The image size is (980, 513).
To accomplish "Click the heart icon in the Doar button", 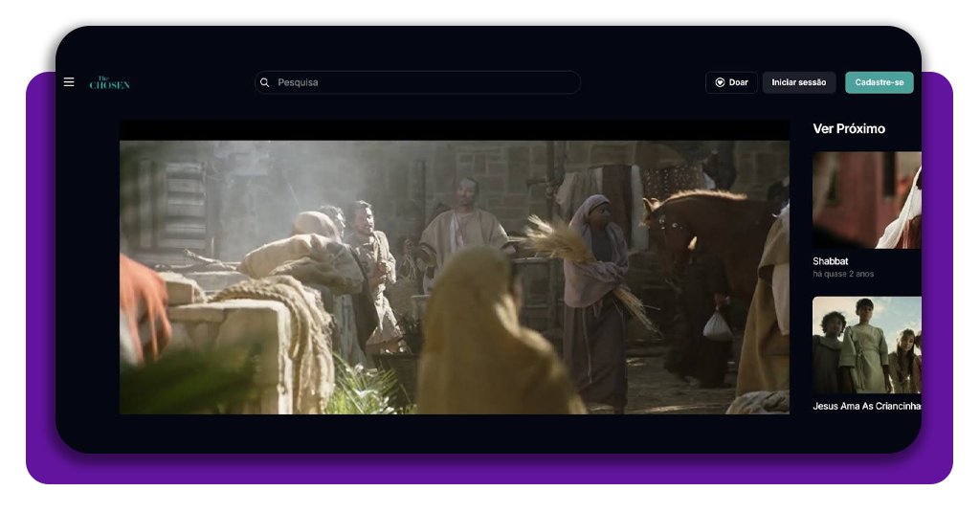I will [x=720, y=83].
